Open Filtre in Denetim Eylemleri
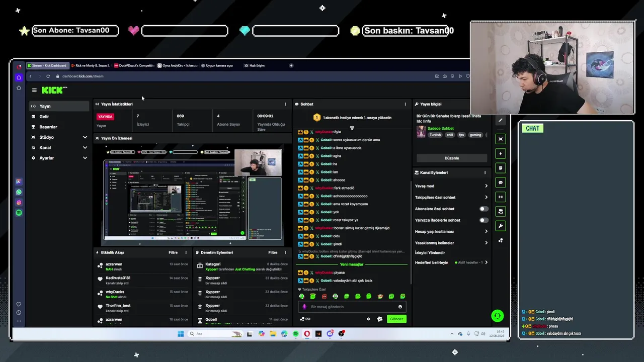Screen dimensions: 644x362 click(273, 252)
